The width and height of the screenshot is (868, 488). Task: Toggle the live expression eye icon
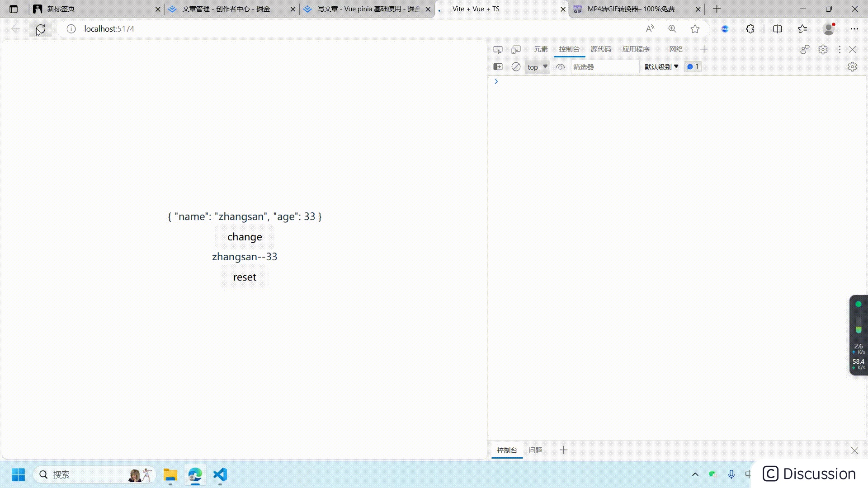click(560, 67)
